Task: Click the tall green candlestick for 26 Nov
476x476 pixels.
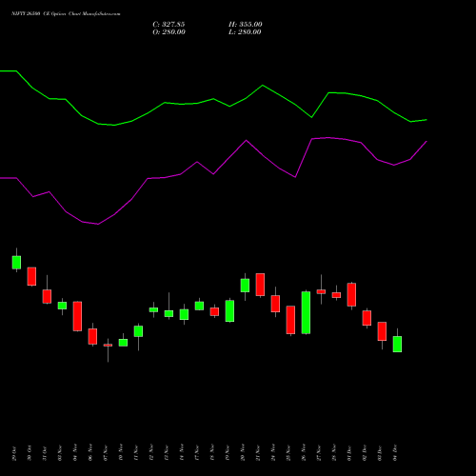Action: pyautogui.click(x=306, y=312)
